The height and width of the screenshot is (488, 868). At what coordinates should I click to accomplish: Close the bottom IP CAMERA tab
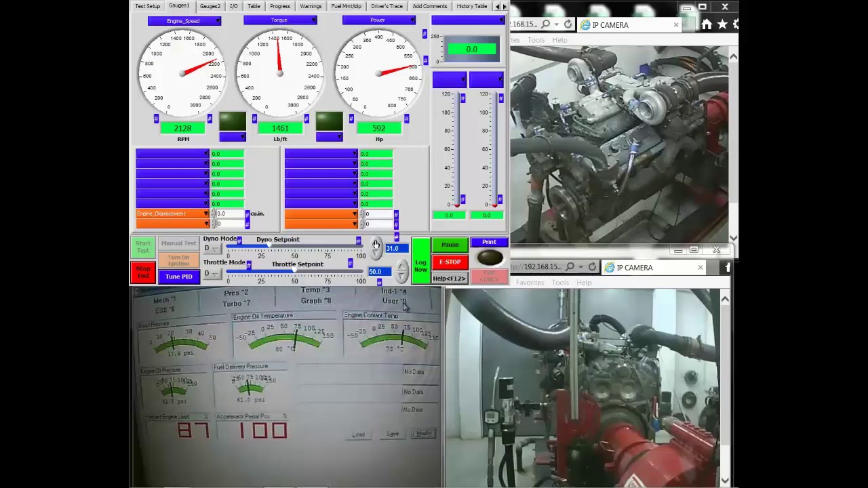[701, 268]
